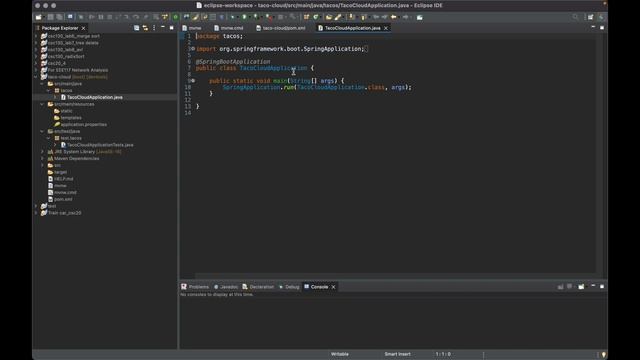Select application.properties file
This screenshot has width=640, height=360.
point(83,124)
